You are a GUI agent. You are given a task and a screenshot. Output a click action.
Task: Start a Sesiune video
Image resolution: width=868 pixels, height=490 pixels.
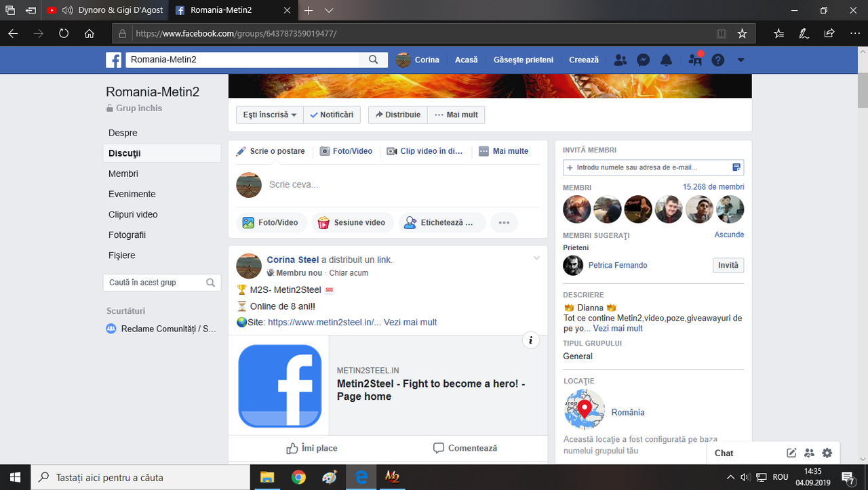351,222
